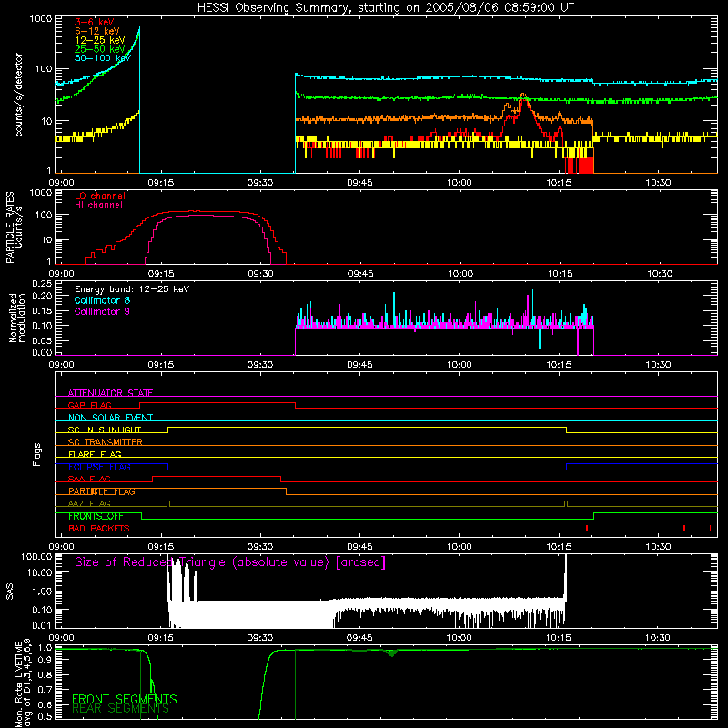Select the 12-25 keV legend label
Screen dimensions: 728x728
[x=99, y=40]
